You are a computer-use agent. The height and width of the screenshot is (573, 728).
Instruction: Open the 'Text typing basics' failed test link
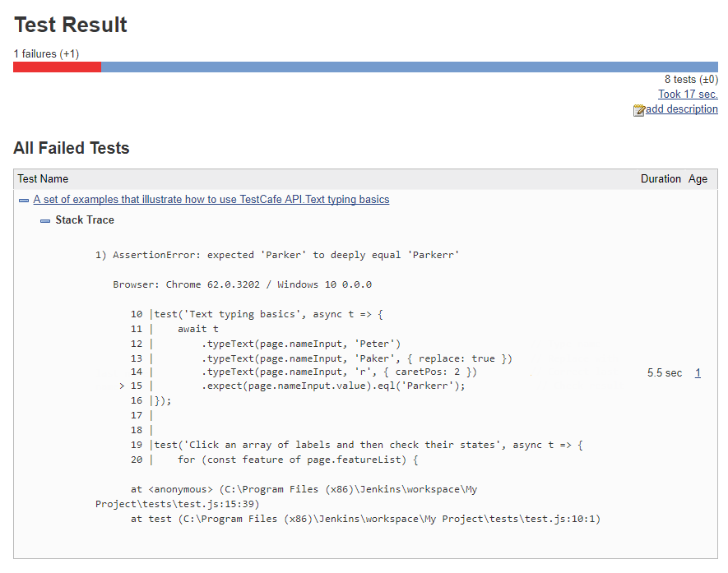(211, 200)
